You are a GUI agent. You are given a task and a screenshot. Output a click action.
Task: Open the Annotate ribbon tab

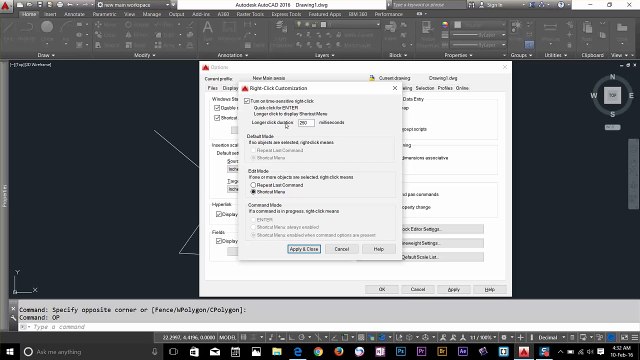point(74,14)
